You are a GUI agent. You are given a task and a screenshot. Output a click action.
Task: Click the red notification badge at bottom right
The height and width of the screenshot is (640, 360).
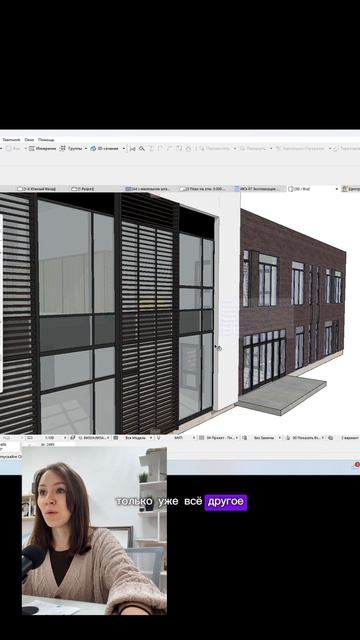point(357,464)
